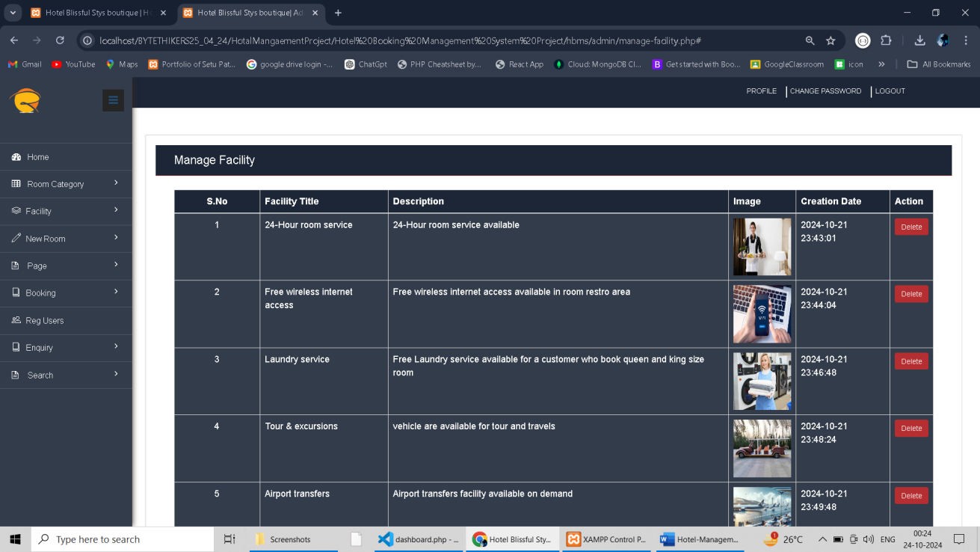Expand the Booking submenu chevron
The width and height of the screenshot is (980, 552).
point(116,291)
